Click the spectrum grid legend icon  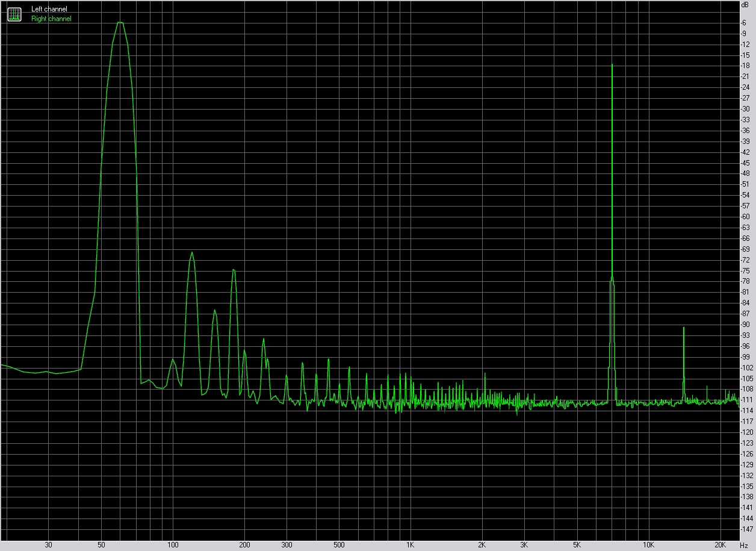point(14,14)
